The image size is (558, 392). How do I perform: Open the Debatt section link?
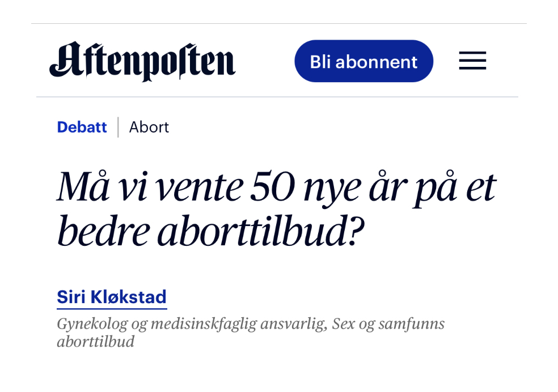pos(82,127)
